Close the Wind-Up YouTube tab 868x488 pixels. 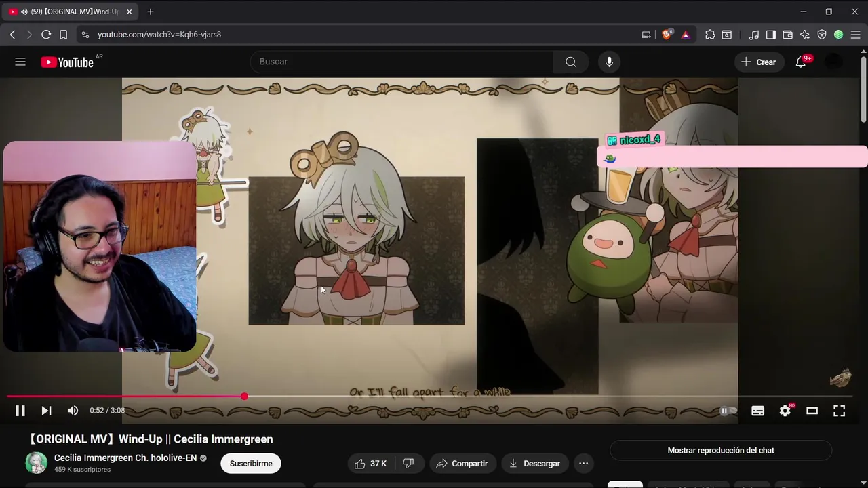click(x=129, y=12)
